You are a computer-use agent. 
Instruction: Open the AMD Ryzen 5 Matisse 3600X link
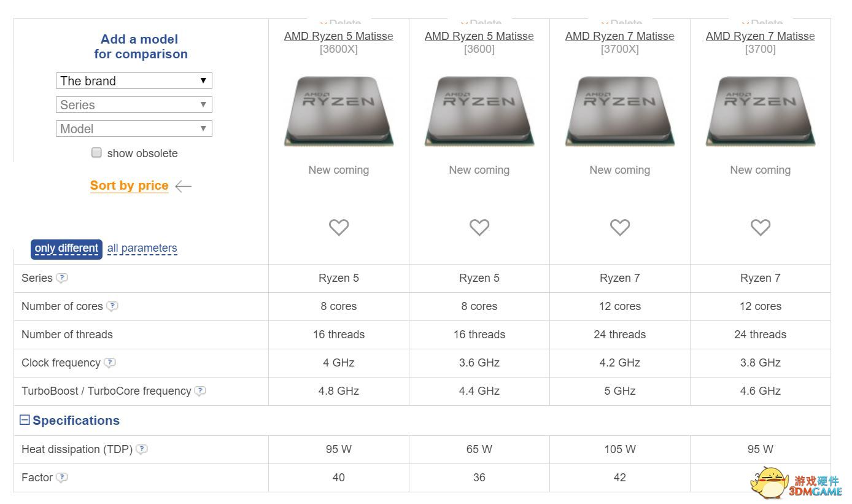[x=339, y=36]
